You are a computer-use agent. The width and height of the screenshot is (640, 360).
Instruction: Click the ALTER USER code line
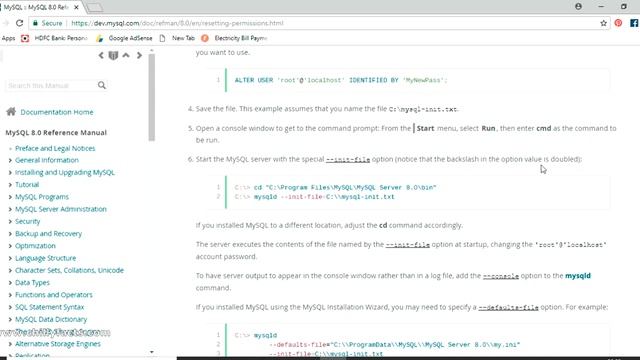[341, 80]
